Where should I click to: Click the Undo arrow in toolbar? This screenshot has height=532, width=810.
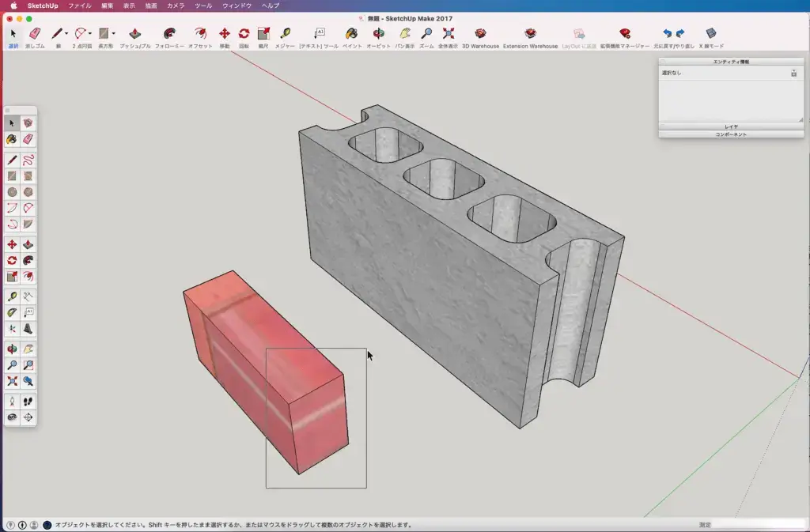point(667,33)
